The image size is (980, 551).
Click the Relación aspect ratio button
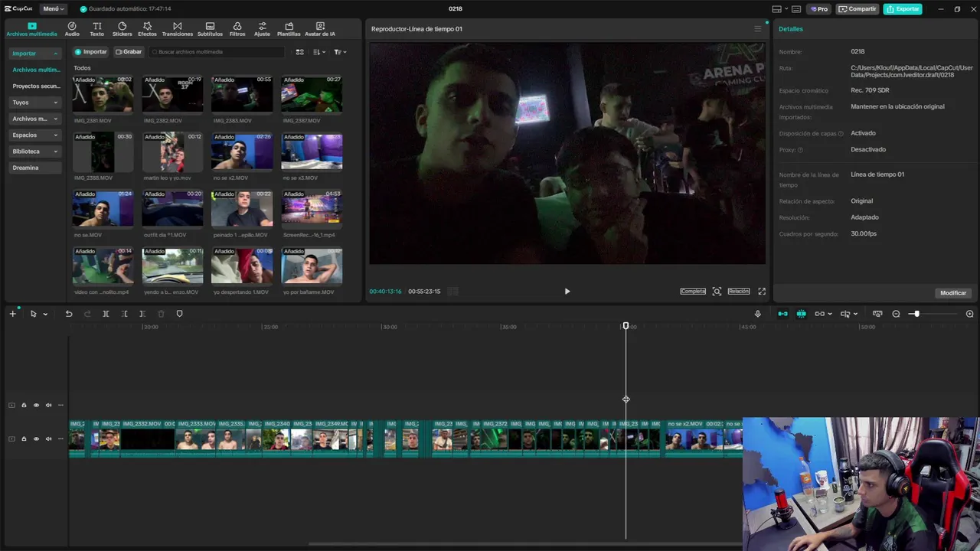(x=739, y=292)
